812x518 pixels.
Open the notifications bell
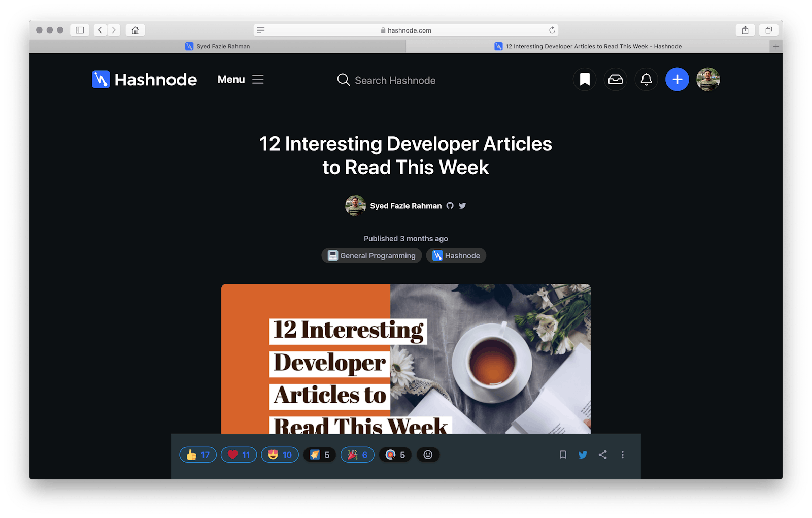pos(646,79)
